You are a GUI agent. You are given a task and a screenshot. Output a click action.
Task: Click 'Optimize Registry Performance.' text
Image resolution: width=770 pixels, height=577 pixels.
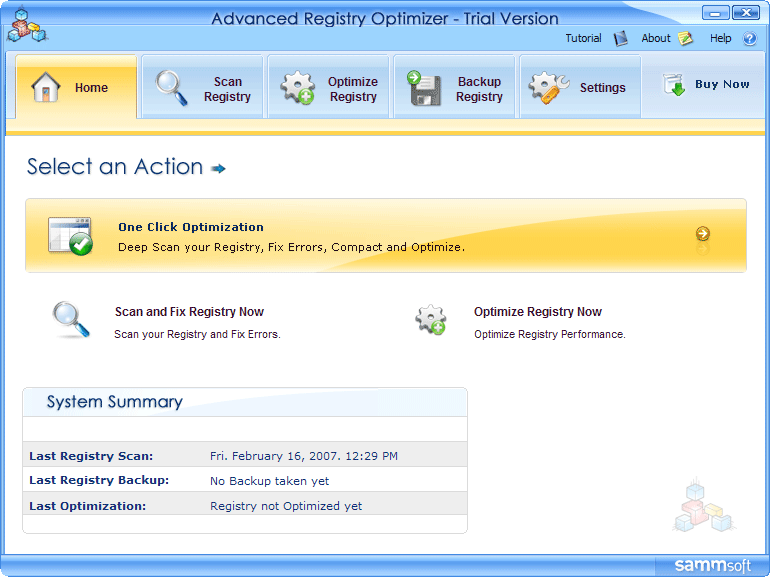click(x=550, y=334)
